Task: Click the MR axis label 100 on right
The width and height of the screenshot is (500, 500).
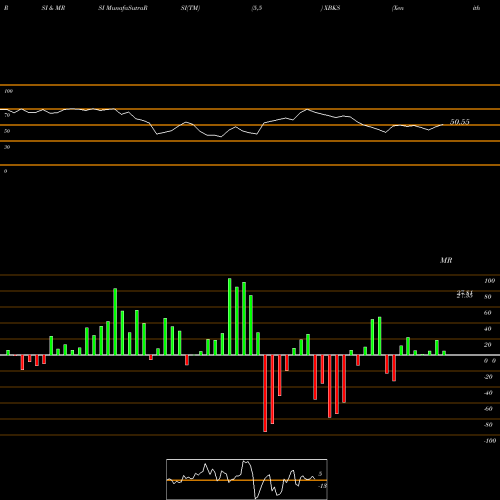Action: point(490,281)
